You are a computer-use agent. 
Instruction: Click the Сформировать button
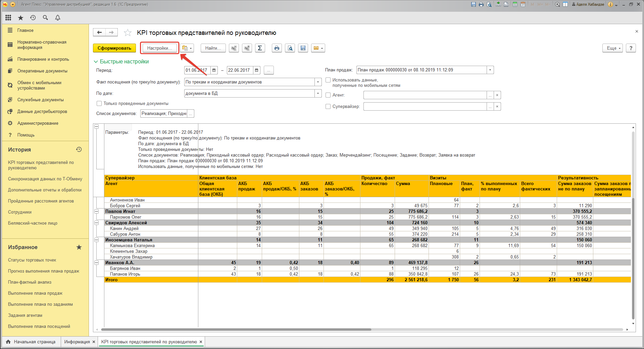click(114, 48)
